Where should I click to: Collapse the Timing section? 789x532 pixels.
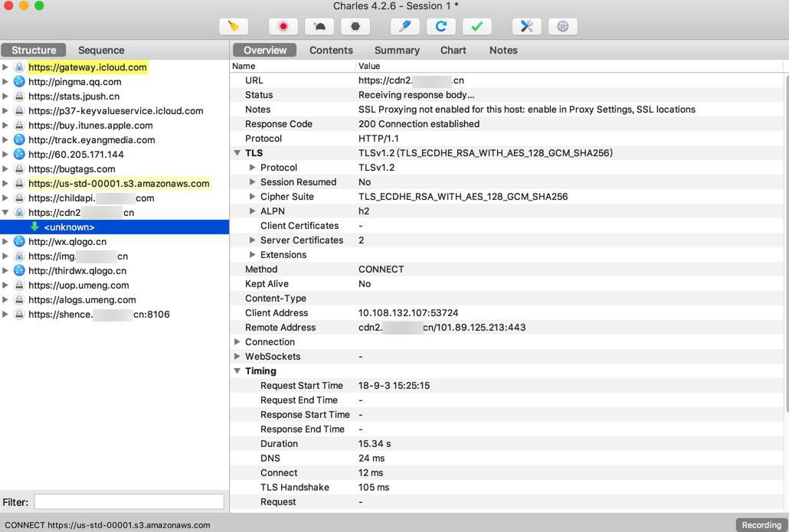click(237, 371)
